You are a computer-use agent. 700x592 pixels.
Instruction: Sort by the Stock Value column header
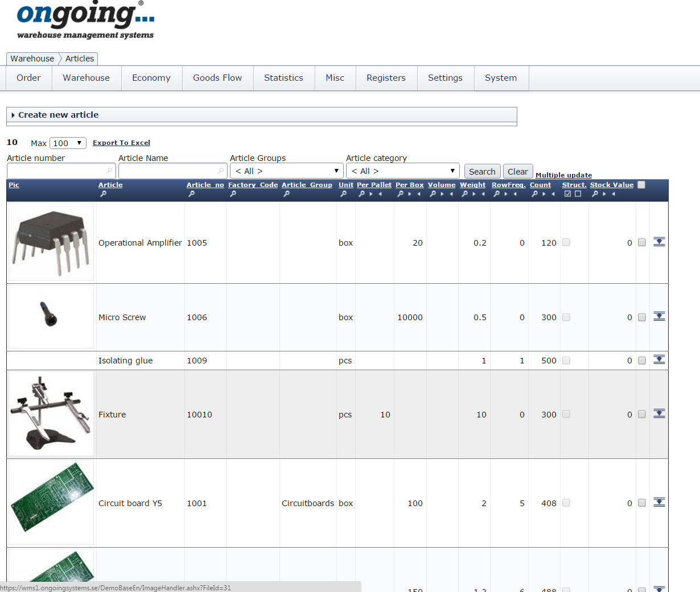point(612,185)
